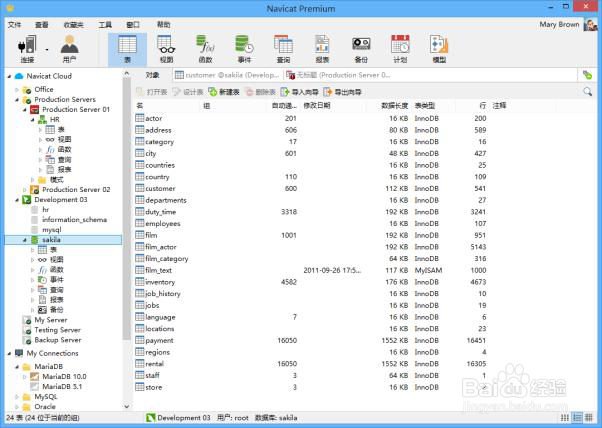Open the File (文件) menu
Viewport: 602px width, 428px height.
[15, 25]
